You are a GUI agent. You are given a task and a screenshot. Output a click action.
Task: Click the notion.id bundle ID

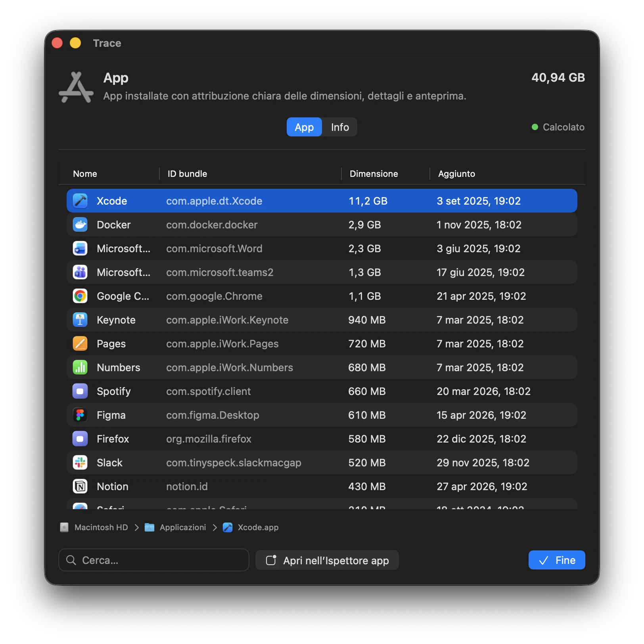click(187, 487)
